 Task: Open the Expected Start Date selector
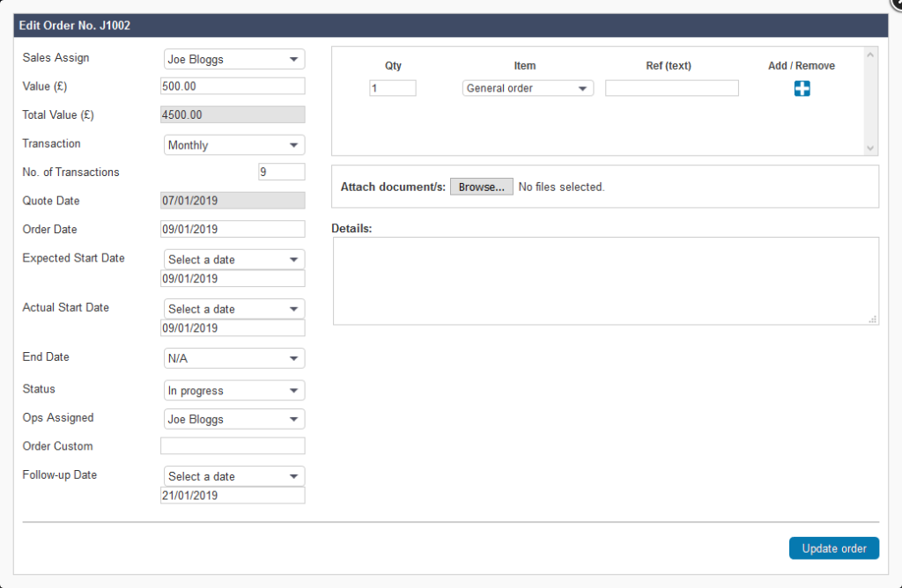click(x=233, y=259)
